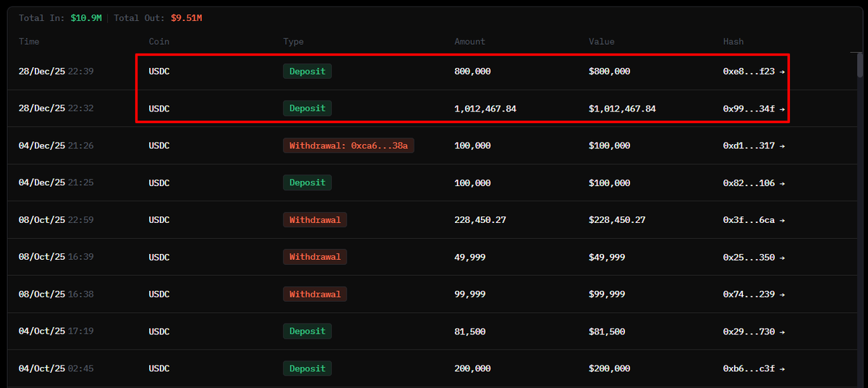The height and width of the screenshot is (388, 868).
Task: Click Deposit badge in 800,000 row
Action: click(307, 71)
